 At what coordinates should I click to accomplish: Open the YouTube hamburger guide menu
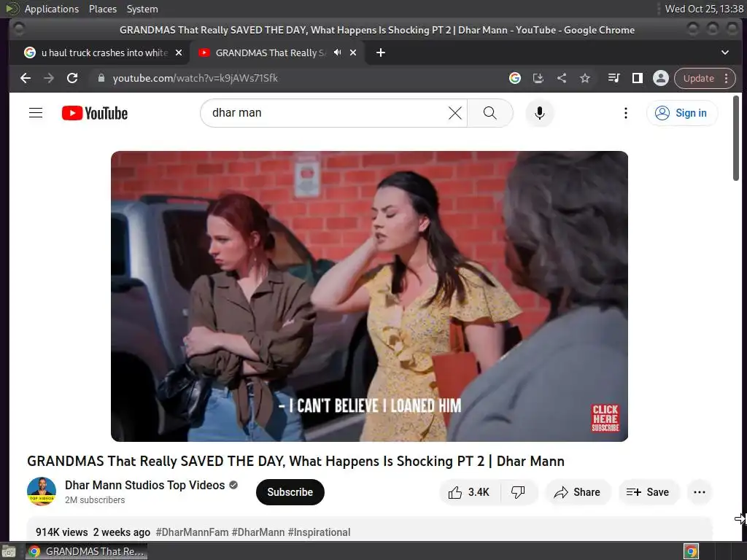coord(36,113)
